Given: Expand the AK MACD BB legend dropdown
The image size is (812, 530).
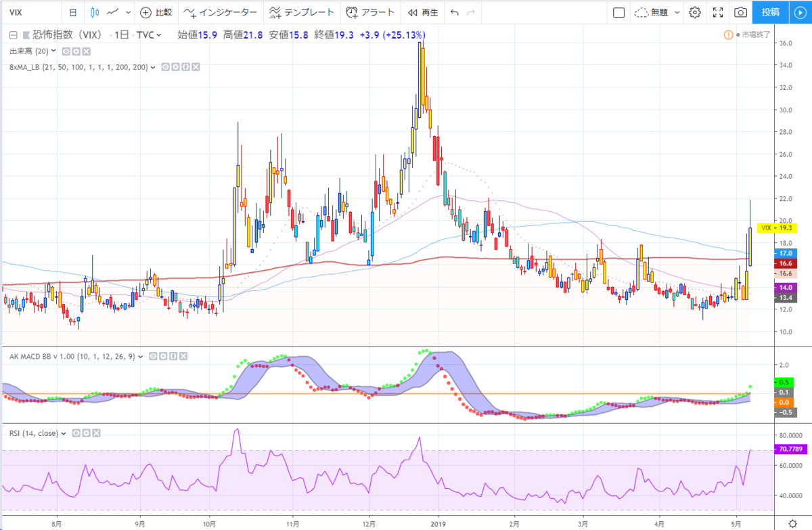Looking at the screenshot, I should pyautogui.click(x=141, y=355).
